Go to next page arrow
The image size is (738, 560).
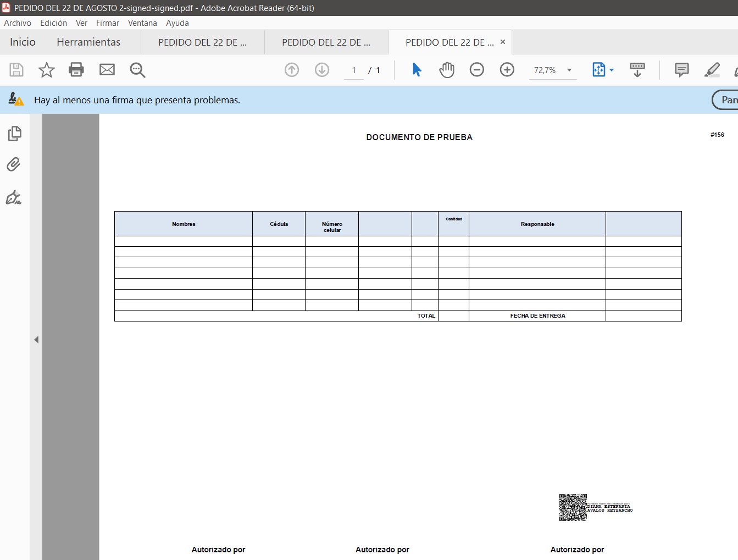322,70
